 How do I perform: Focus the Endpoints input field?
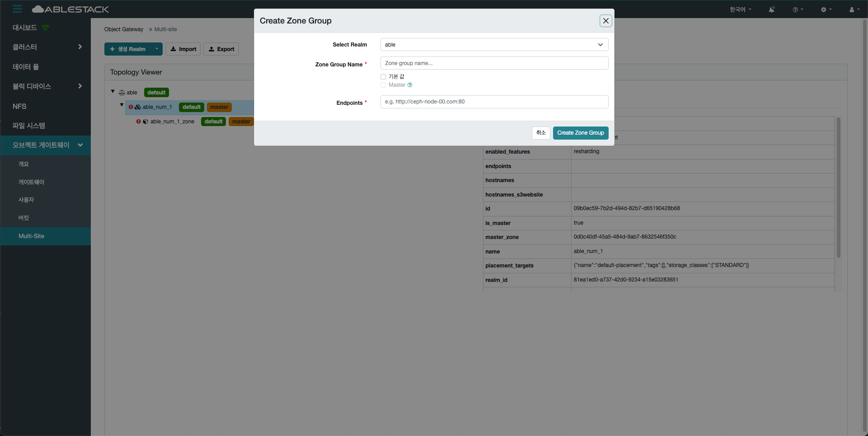click(x=494, y=102)
